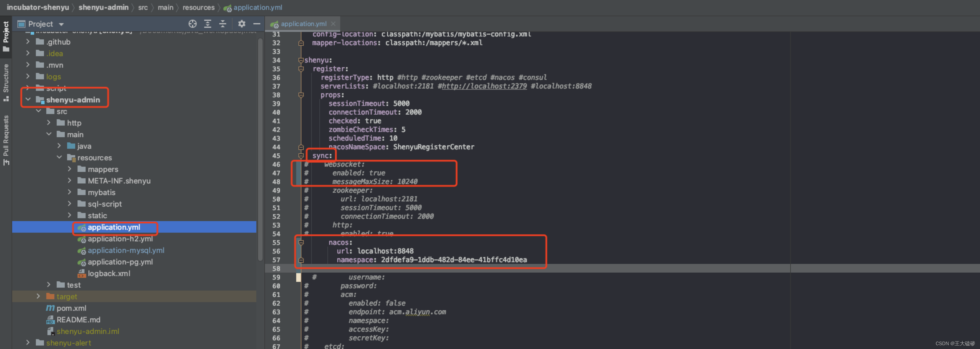Expand the http folder chevron

click(49, 122)
